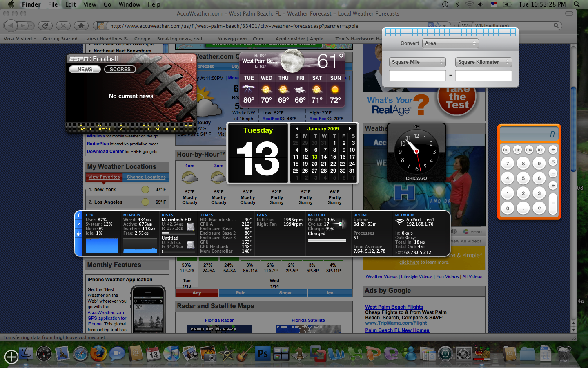Viewport: 588px width, 368px height.
Task: Open the Most Visited bookmarks dropdown
Action: click(x=20, y=39)
